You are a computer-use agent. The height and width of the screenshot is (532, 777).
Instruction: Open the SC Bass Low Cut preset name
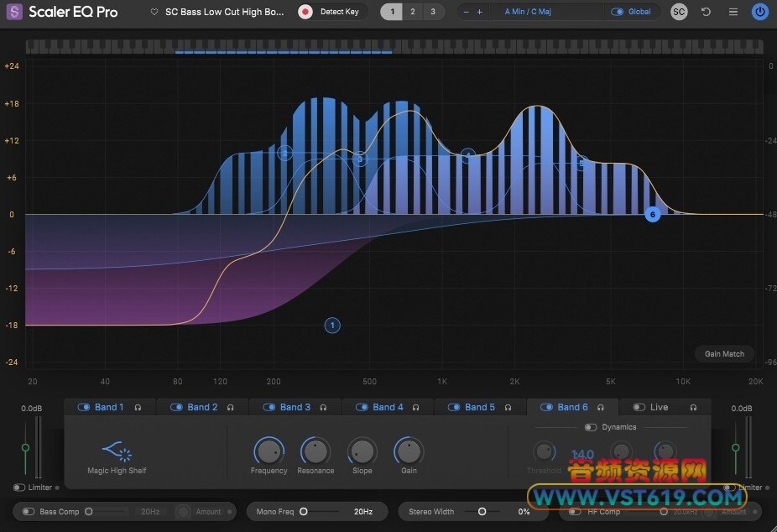click(225, 12)
